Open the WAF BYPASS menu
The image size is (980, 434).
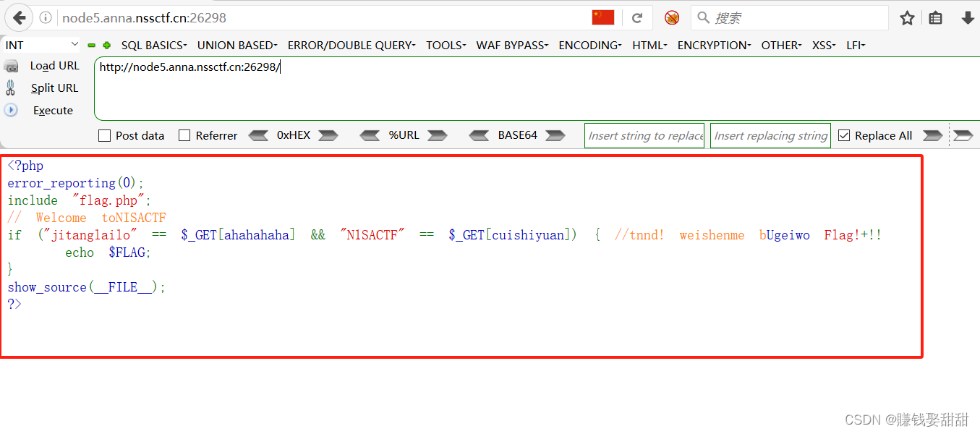(512, 45)
